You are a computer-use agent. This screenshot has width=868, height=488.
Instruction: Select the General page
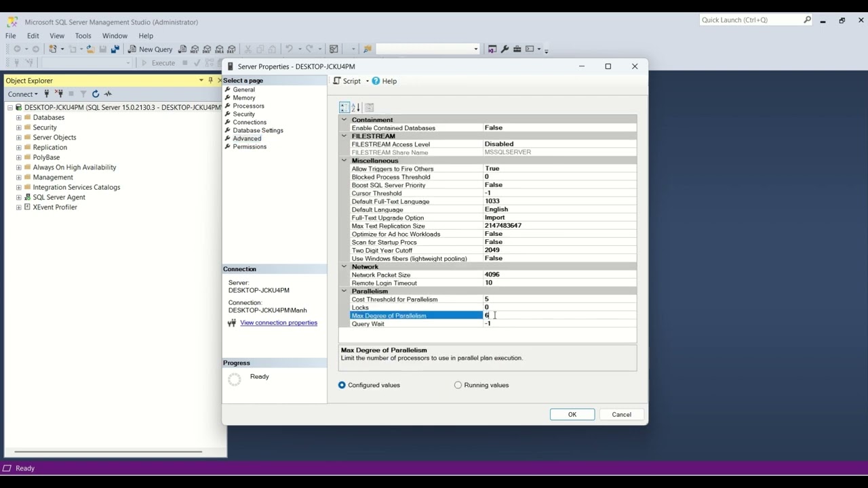[x=244, y=89]
